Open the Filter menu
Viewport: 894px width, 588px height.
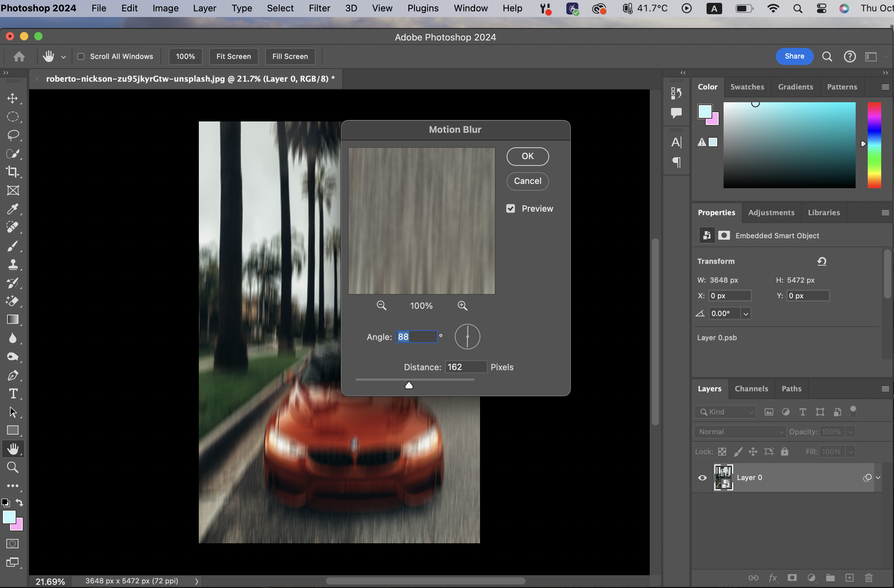[x=319, y=8]
